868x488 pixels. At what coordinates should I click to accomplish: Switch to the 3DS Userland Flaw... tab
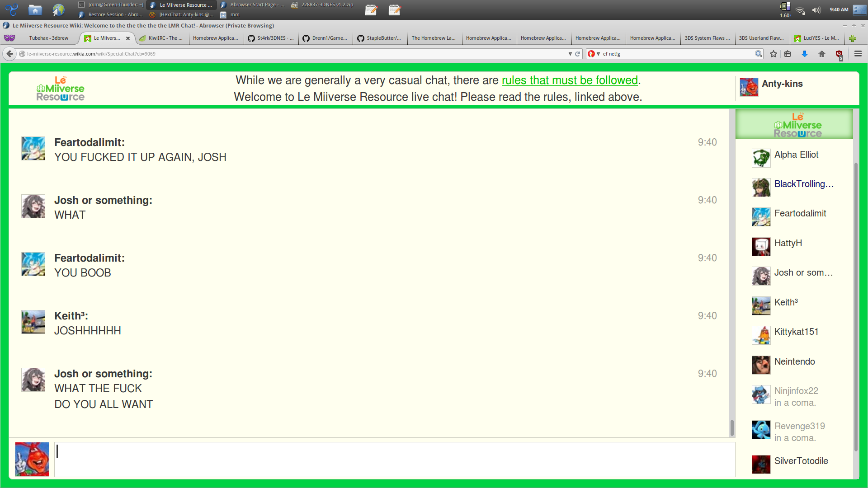(x=762, y=38)
